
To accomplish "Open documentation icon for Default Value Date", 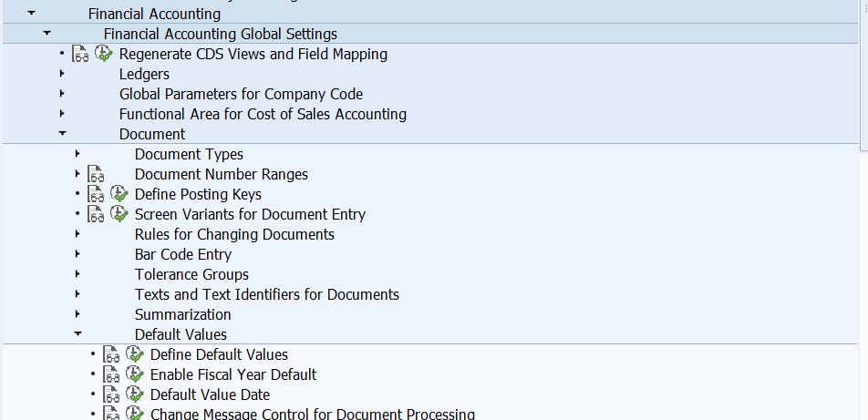I will pos(111,394).
